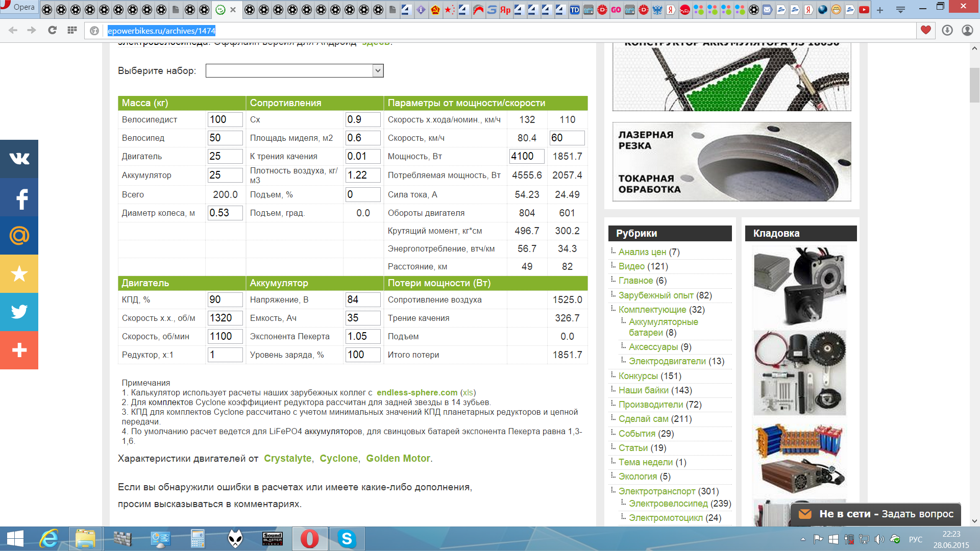Open the Opera account profile icon
Screen dimensions: 980x551
pyautogui.click(x=967, y=30)
